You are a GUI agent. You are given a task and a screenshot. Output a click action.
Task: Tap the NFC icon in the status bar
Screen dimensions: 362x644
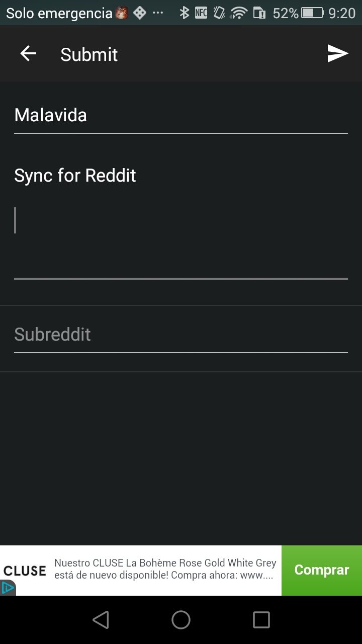(x=201, y=13)
